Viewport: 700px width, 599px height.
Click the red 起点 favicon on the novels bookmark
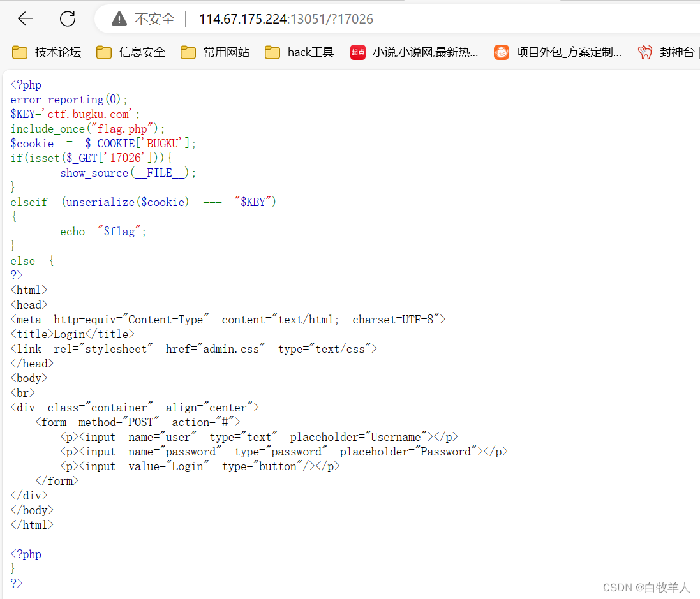[x=357, y=52]
